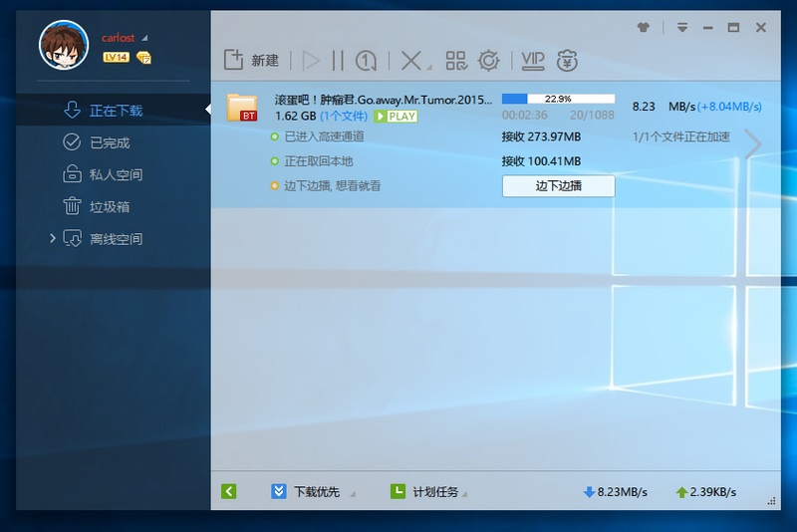Click the carlost user avatar
The image size is (797, 532).
coord(64,45)
